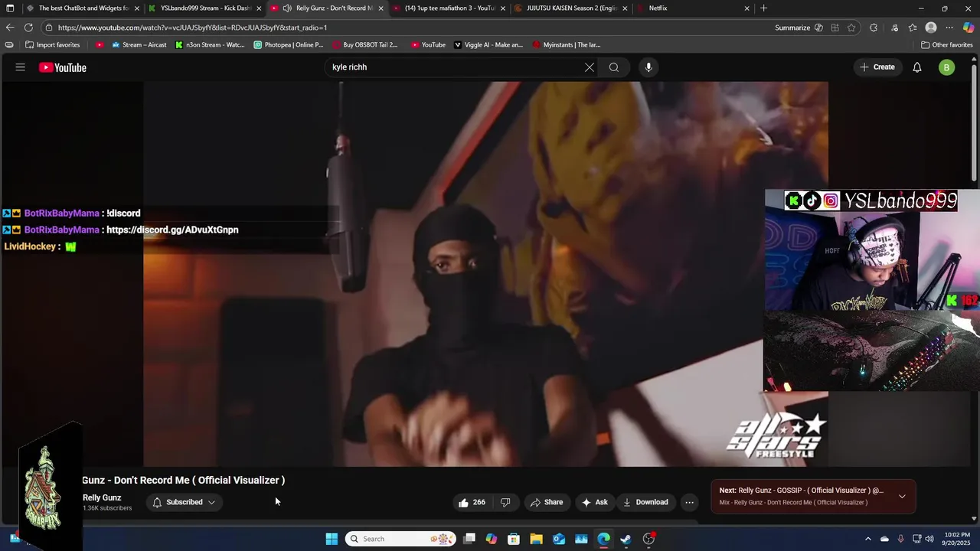This screenshot has width=980, height=551.
Task: Open Microsoft Store from the taskbar
Action: click(514, 539)
